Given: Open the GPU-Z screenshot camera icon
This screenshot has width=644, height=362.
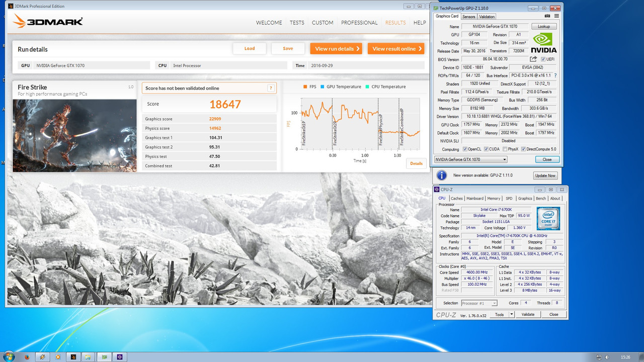Looking at the screenshot, I should pyautogui.click(x=547, y=17).
